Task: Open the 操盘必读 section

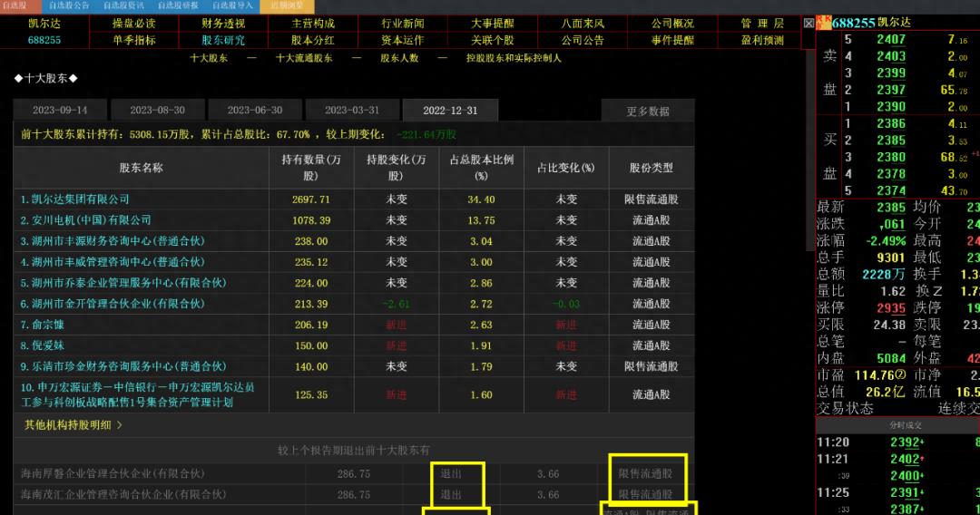Action: click(133, 24)
